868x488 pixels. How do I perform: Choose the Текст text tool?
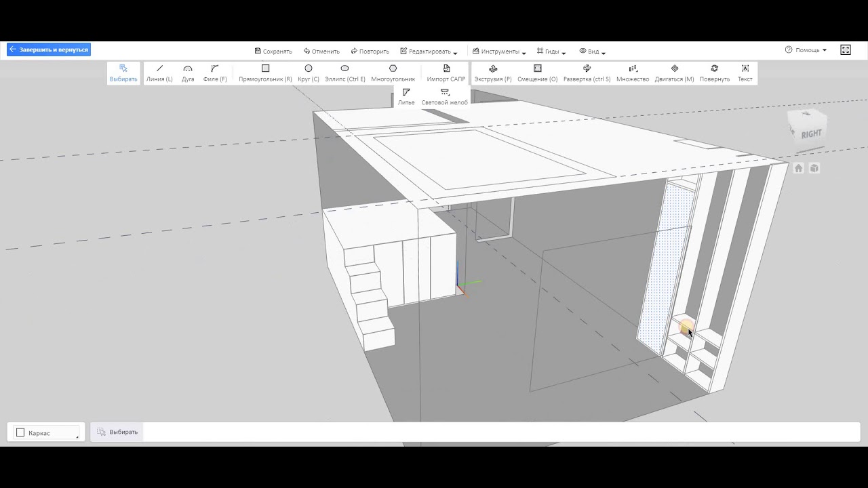(745, 73)
